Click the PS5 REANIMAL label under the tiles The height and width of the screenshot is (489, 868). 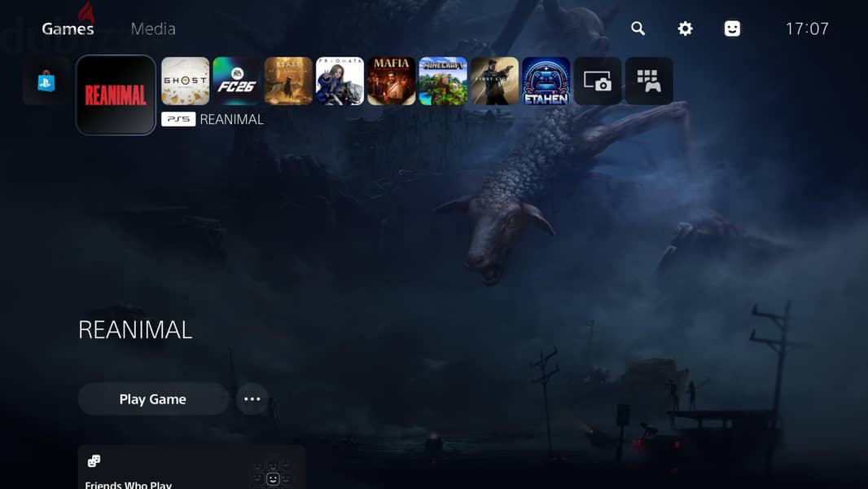click(x=213, y=119)
